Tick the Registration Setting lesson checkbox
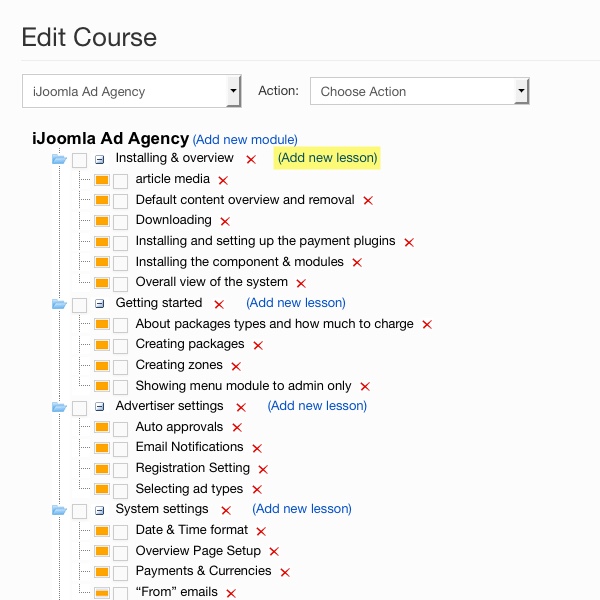Viewport: 600px width, 600px height. 121,470
